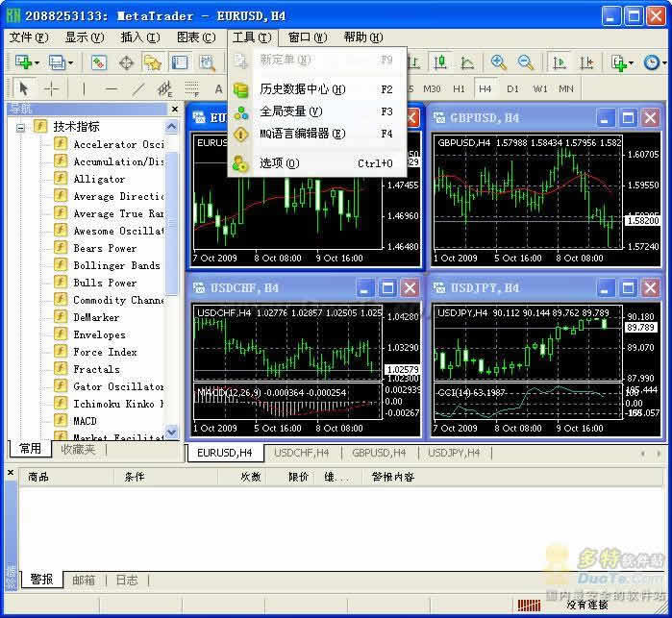
Task: Click the candlestick chart type icon
Action: pos(440,62)
